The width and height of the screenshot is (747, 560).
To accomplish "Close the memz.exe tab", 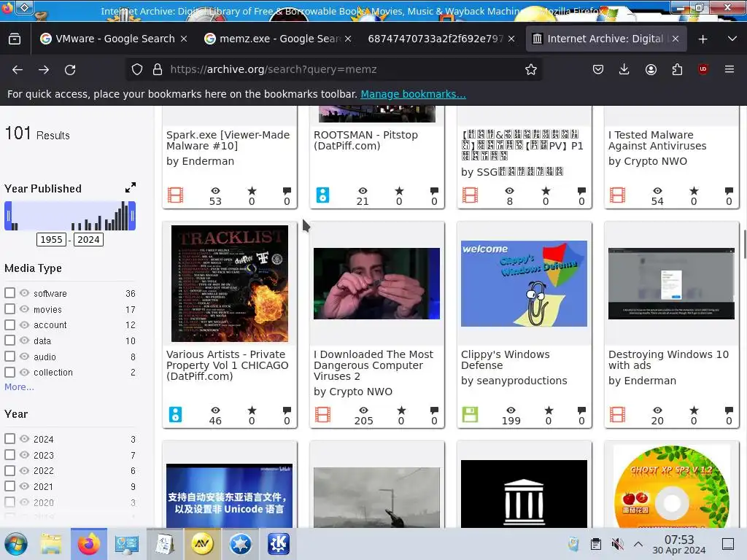I will 348,39.
